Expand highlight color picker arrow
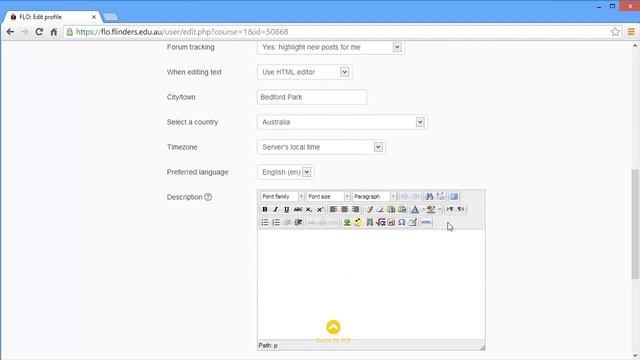This screenshot has height=360, width=640. pos(439,209)
